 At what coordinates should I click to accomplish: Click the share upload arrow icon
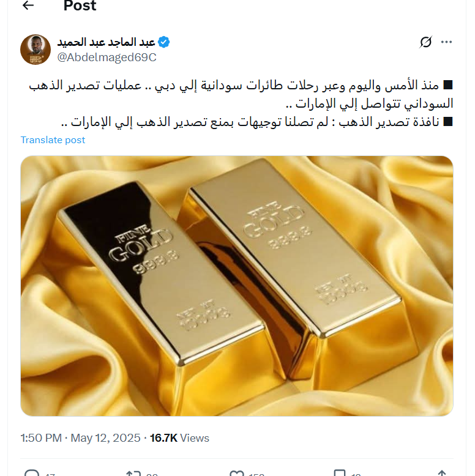pyautogui.click(x=442, y=473)
